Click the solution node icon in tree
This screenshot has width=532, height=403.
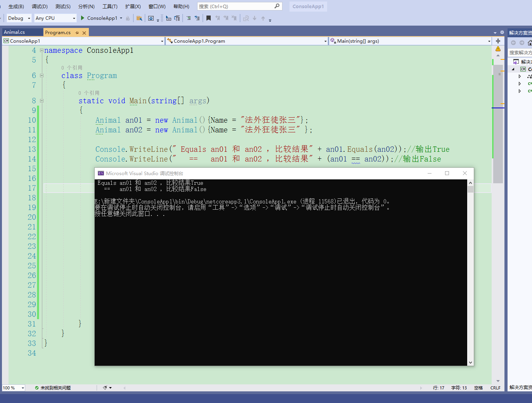tap(516, 62)
